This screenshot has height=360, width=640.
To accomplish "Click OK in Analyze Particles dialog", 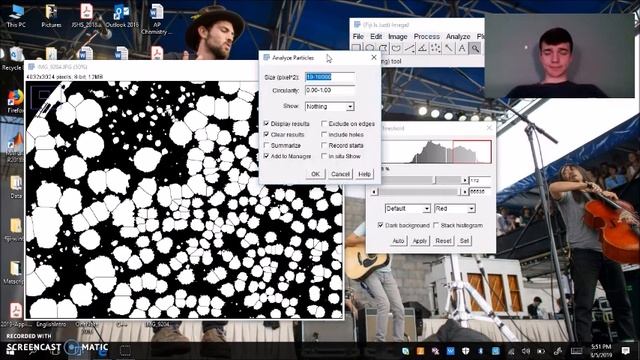I will (316, 174).
